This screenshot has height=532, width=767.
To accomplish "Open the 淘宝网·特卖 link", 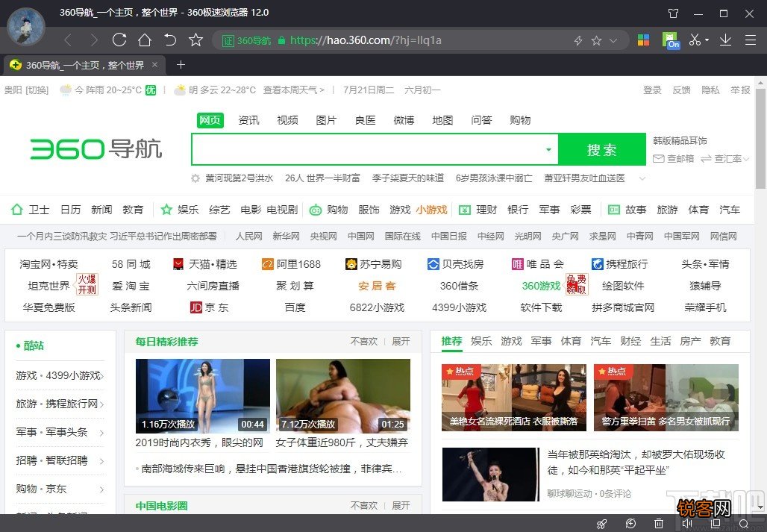I will click(48, 264).
